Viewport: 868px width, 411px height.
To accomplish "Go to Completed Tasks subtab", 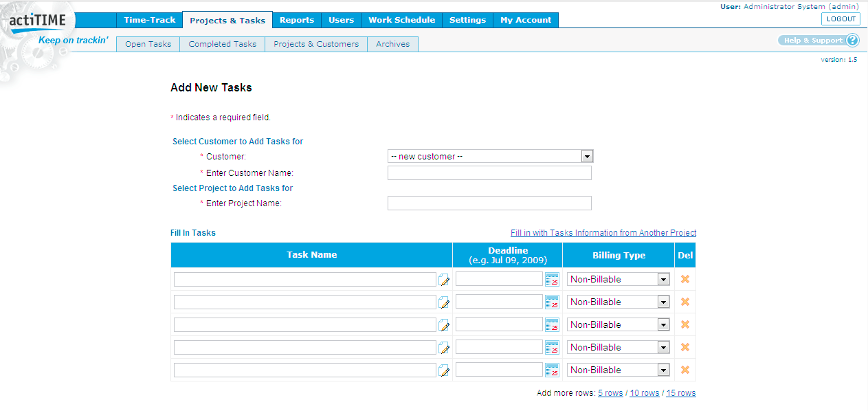I will [222, 44].
